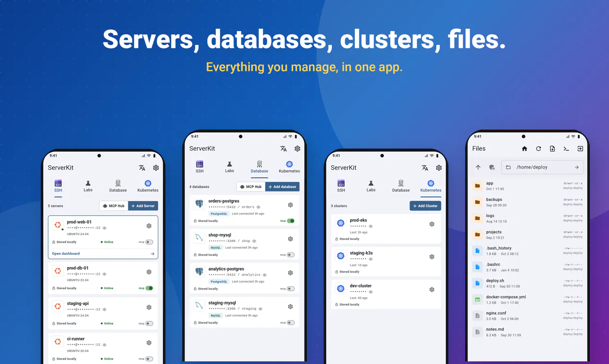Select the deploy.sh file

click(527, 283)
